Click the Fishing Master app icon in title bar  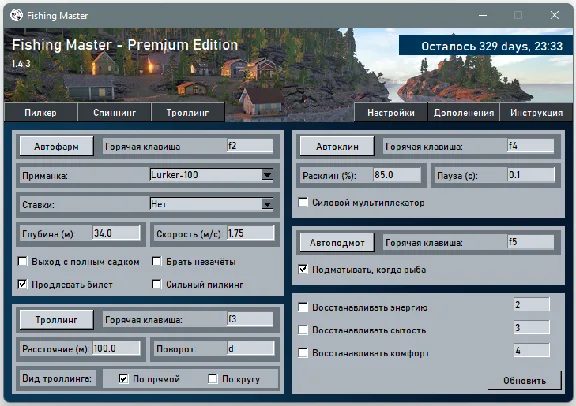[x=16, y=15]
